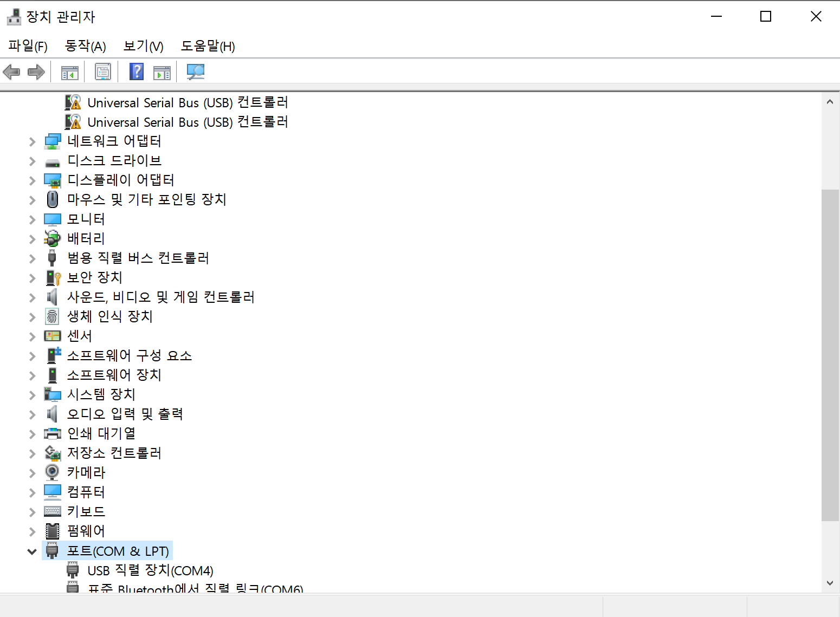Click the 카메라 webcam icon
This screenshot has width=840, height=617.
(52, 472)
